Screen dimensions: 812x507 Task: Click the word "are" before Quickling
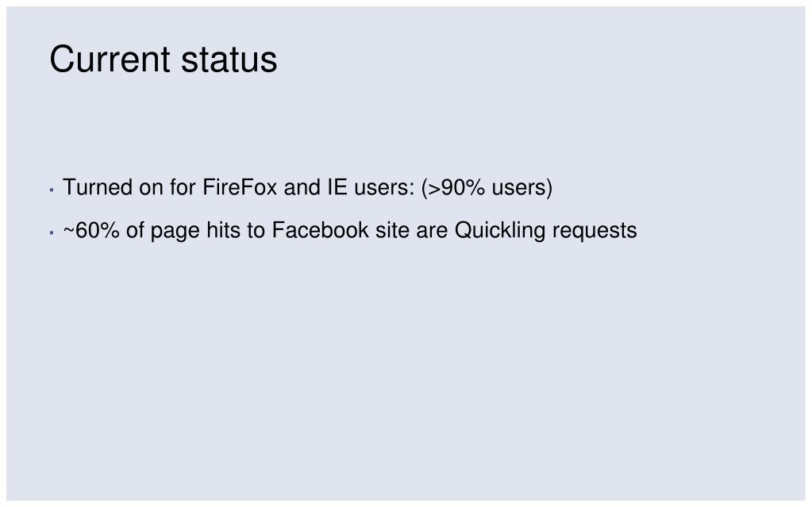[x=432, y=231]
